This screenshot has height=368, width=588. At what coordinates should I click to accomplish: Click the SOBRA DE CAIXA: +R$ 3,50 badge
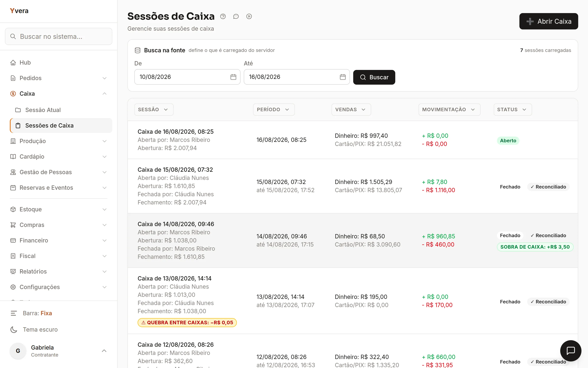click(x=535, y=247)
